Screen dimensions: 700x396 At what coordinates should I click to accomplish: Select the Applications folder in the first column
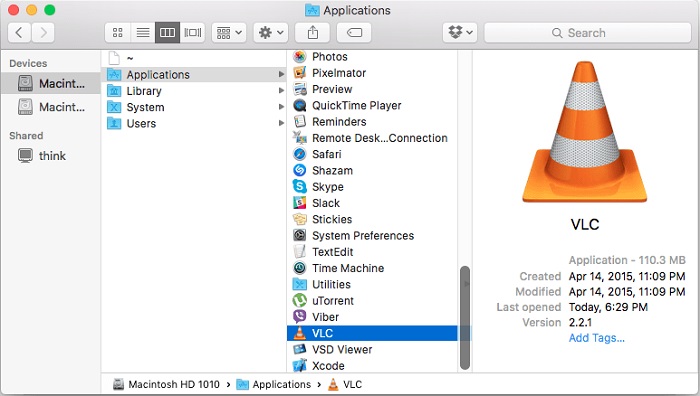[x=194, y=75]
